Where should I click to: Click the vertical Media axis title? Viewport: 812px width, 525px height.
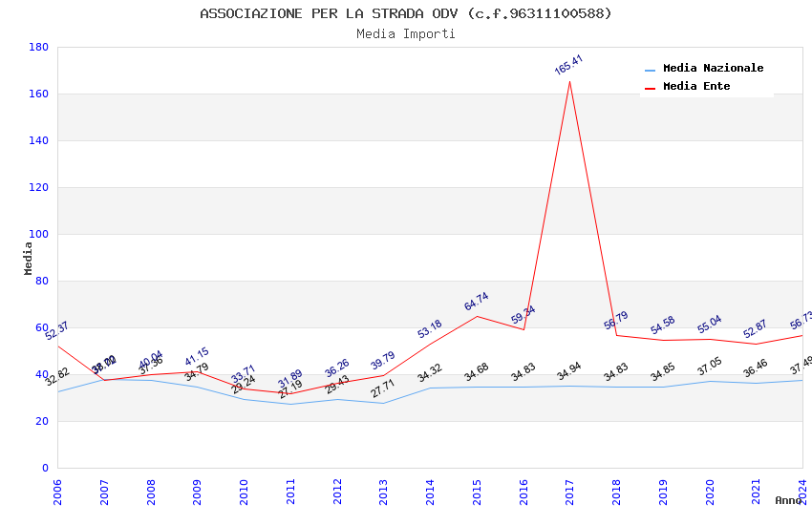[x=28, y=259]
